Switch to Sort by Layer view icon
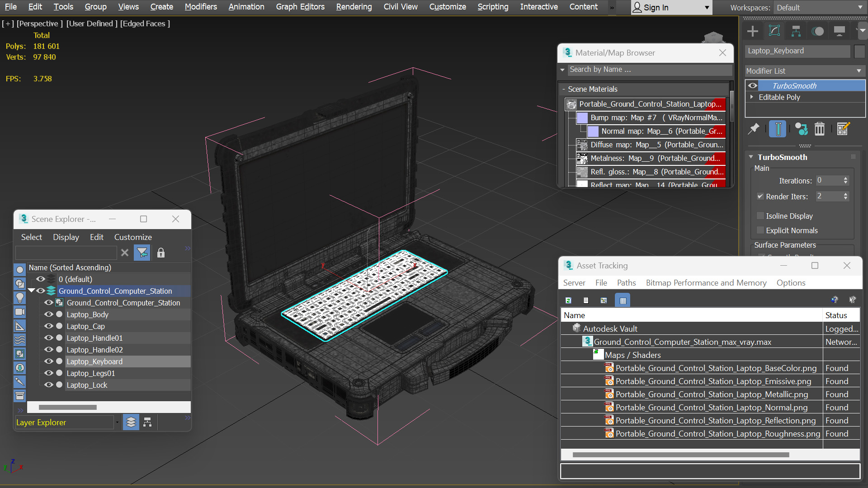Screen dimensions: 868x488 click(x=131, y=422)
